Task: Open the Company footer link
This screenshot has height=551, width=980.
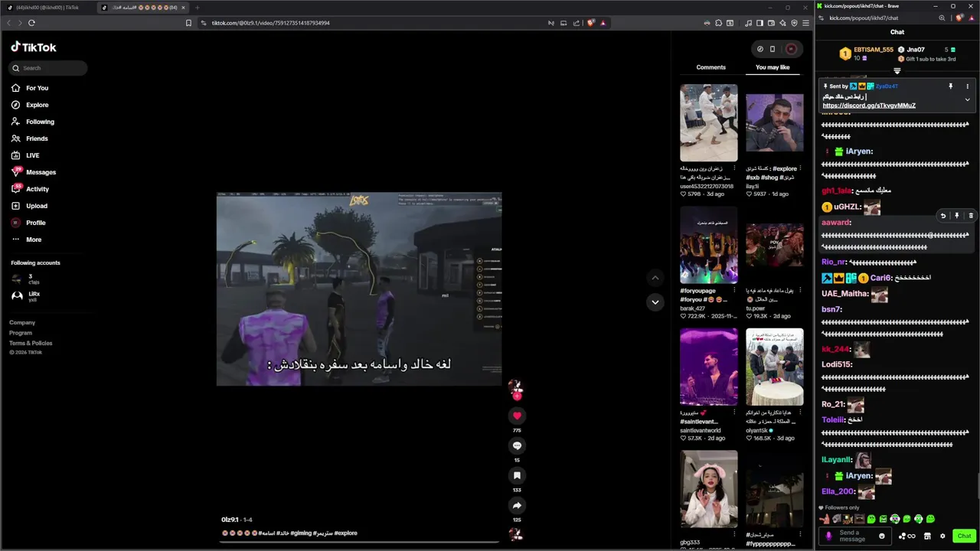Action: [x=22, y=323]
